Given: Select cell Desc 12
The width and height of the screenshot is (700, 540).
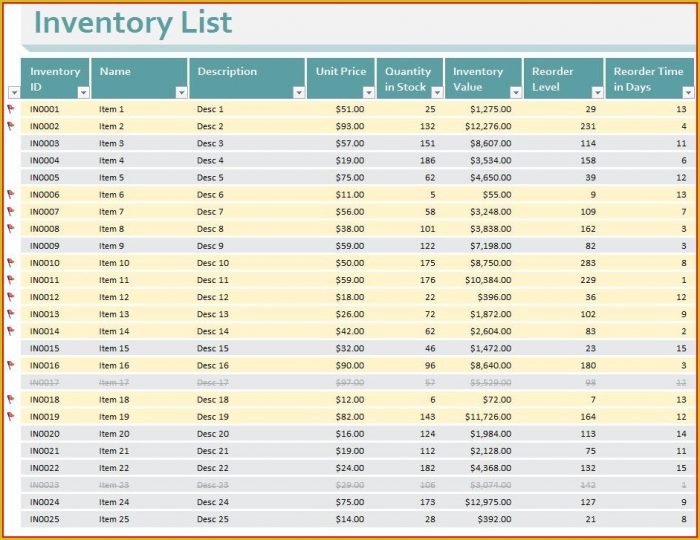Looking at the screenshot, I should coord(212,297).
